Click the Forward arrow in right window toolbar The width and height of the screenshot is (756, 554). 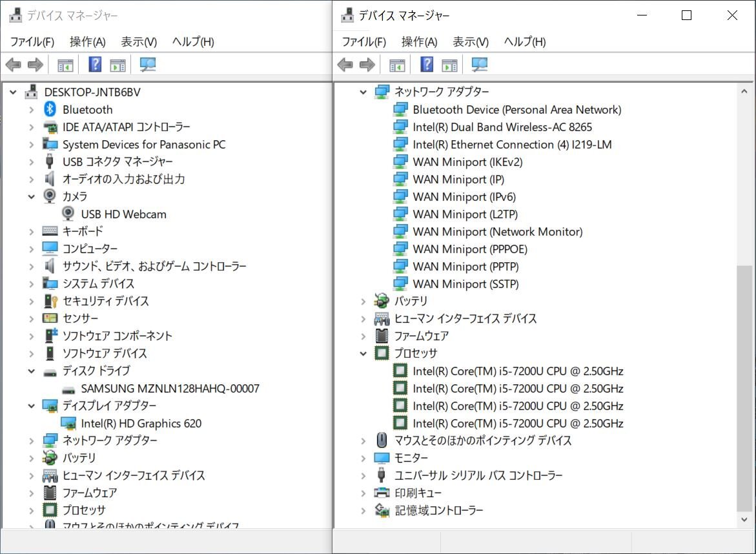367,64
